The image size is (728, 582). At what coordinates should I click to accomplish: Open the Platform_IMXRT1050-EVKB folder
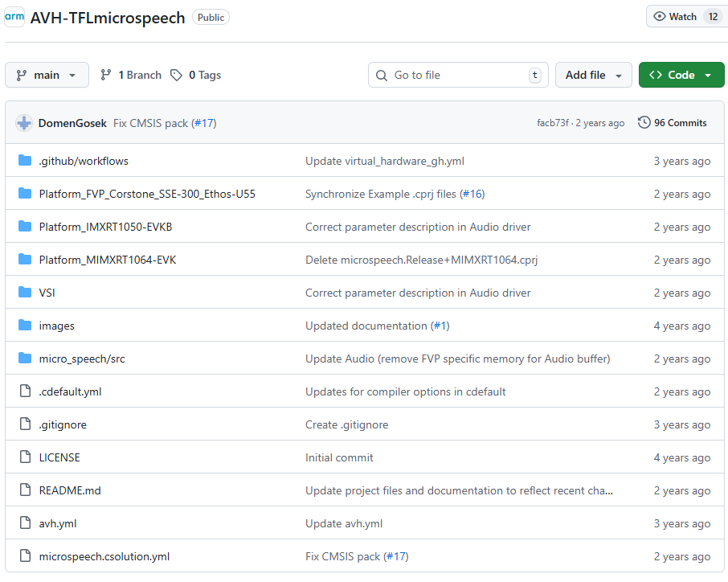point(105,227)
